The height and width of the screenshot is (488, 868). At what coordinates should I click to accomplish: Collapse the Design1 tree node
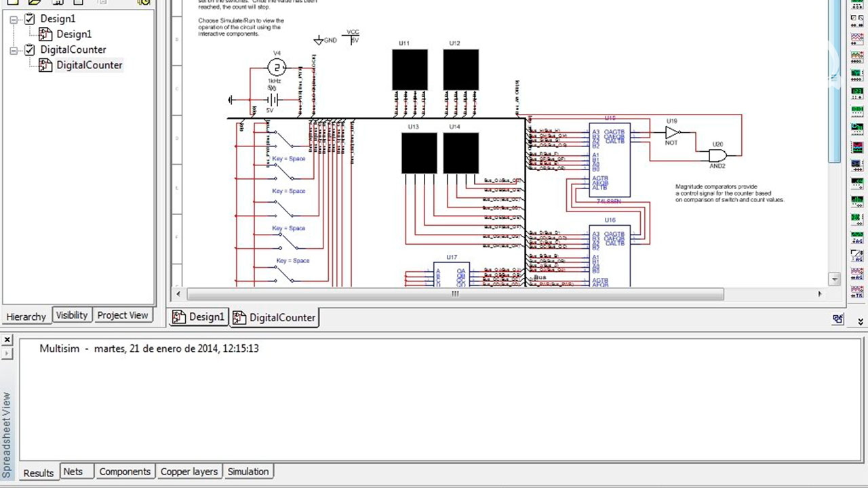(x=14, y=20)
